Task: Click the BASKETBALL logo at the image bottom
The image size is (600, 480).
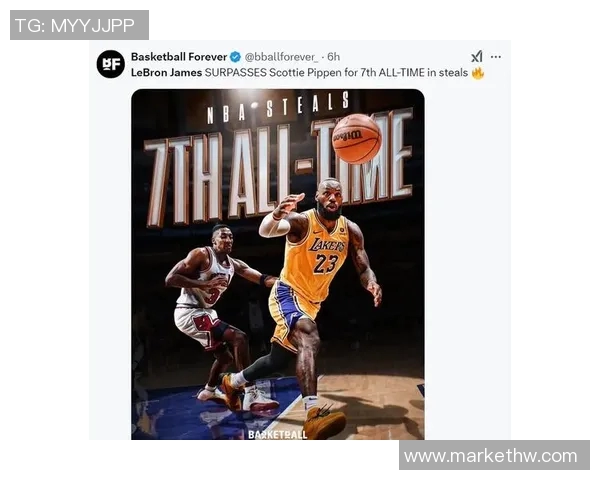Action: coord(277,434)
